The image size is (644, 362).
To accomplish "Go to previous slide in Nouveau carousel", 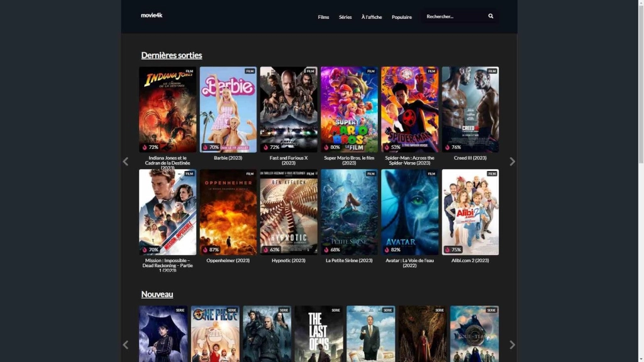I will (126, 344).
